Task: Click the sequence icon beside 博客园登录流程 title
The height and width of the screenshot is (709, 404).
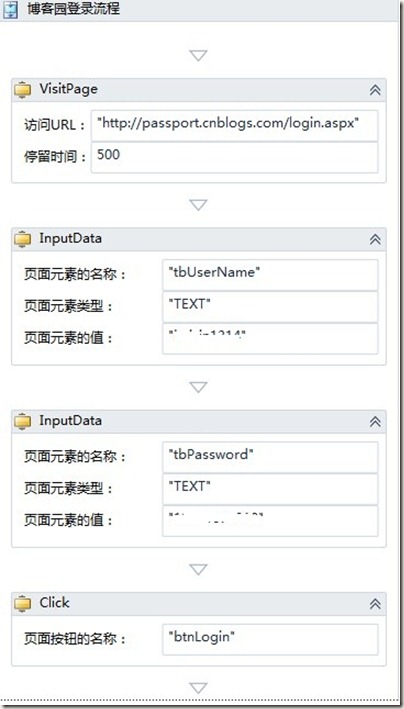Action: point(10,10)
